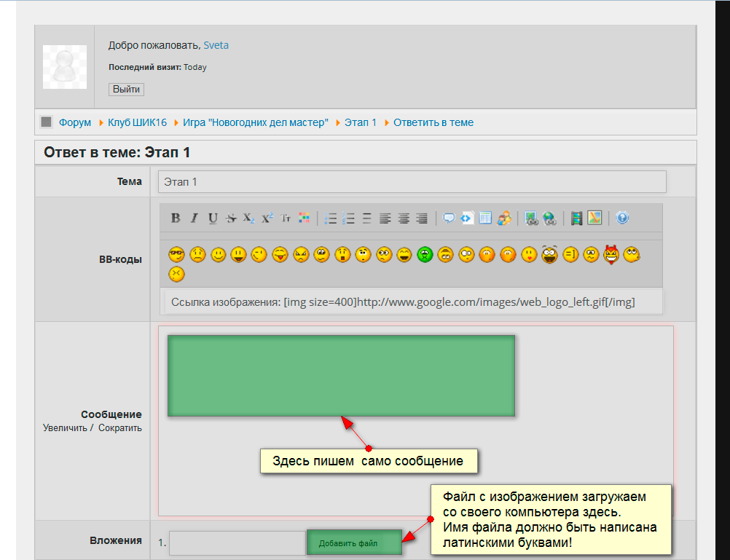Log out with the Выйти button
Image resolution: width=730 pixels, height=560 pixels.
(x=126, y=89)
